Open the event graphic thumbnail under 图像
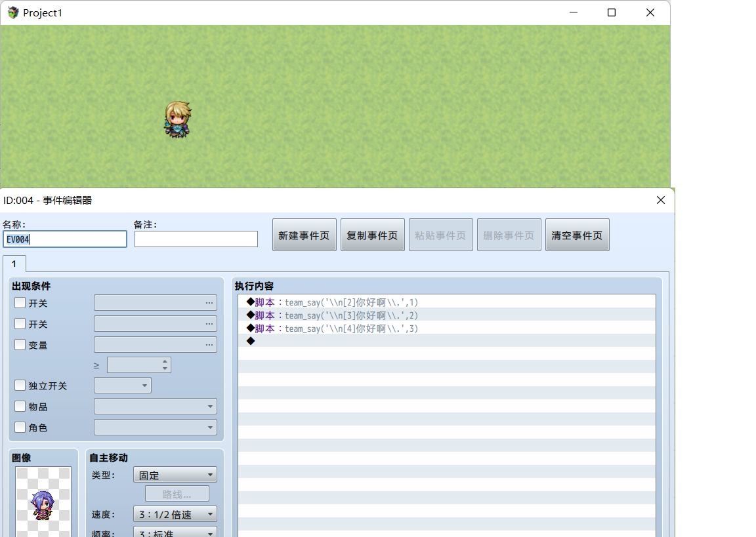756x537 pixels. click(x=43, y=502)
